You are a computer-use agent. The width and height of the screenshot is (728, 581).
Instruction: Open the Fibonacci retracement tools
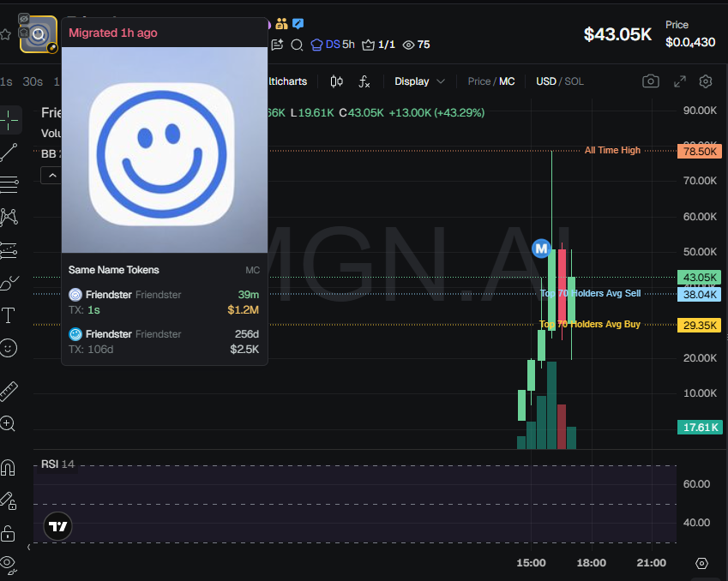tap(9, 184)
